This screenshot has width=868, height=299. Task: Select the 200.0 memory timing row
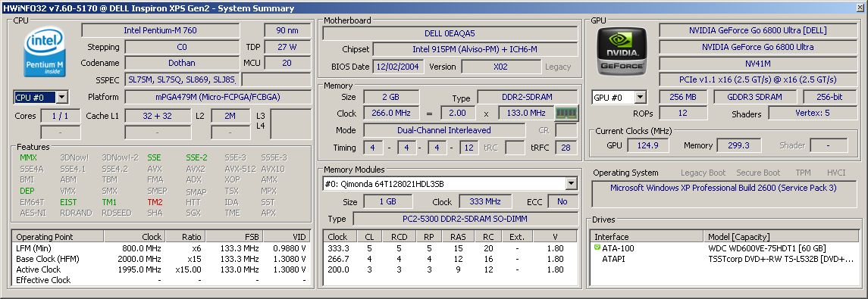click(450, 269)
